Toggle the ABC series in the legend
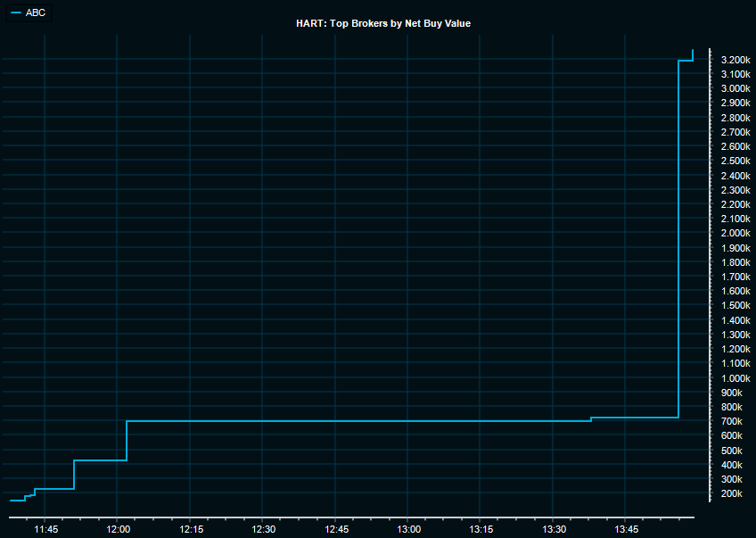Image resolution: width=756 pixels, height=538 pixels. 36,12
